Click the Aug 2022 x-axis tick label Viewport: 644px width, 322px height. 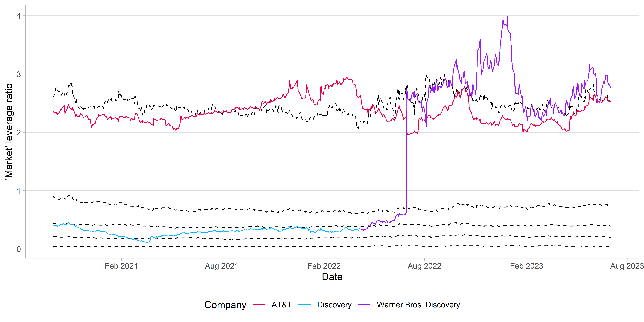[425, 266]
